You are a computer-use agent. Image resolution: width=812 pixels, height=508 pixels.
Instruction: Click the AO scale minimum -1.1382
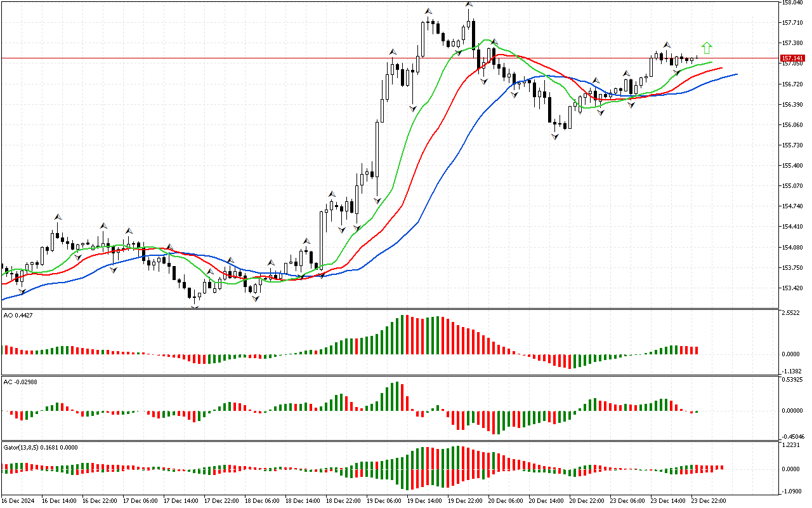click(793, 371)
